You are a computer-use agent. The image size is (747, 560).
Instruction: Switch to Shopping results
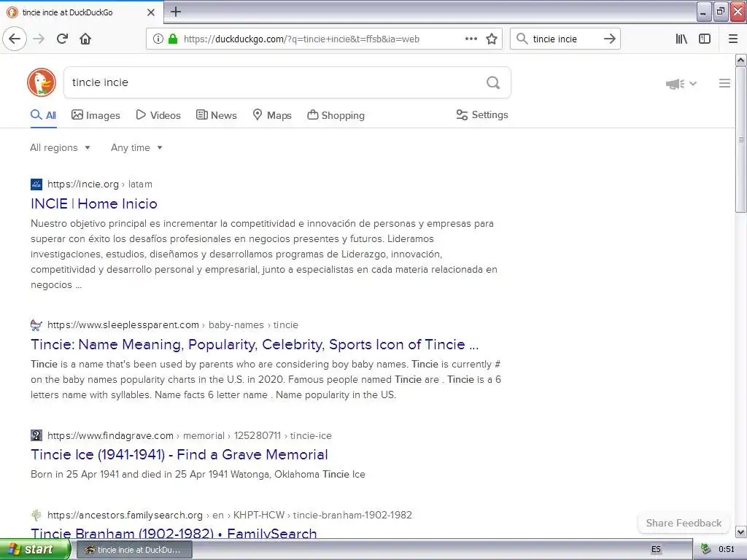[x=336, y=115]
